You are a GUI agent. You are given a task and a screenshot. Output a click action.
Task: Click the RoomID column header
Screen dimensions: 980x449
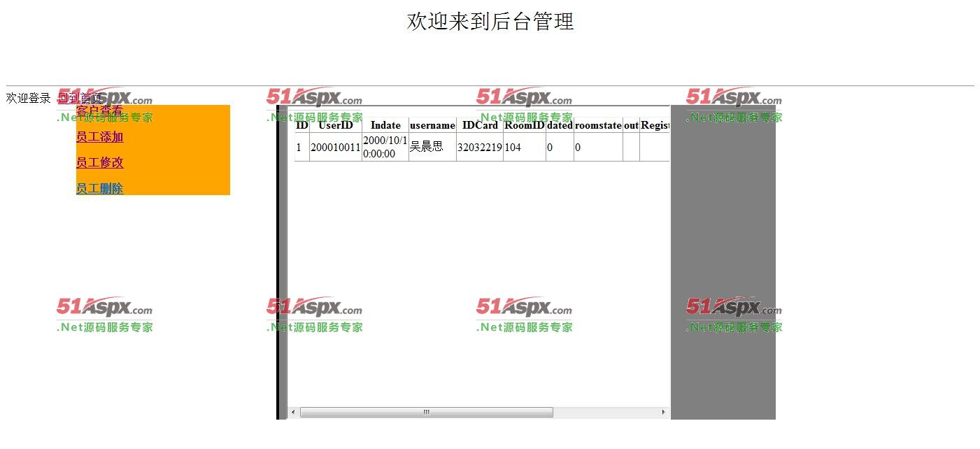pos(525,125)
